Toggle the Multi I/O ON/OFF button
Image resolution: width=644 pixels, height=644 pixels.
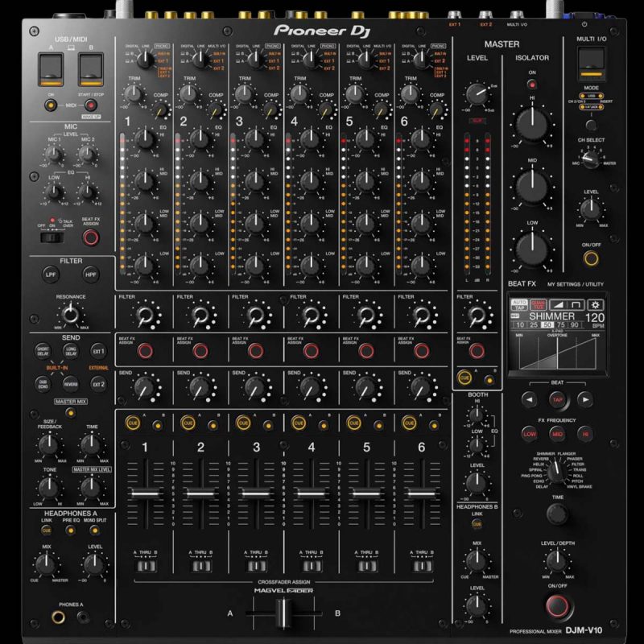pyautogui.click(x=591, y=258)
